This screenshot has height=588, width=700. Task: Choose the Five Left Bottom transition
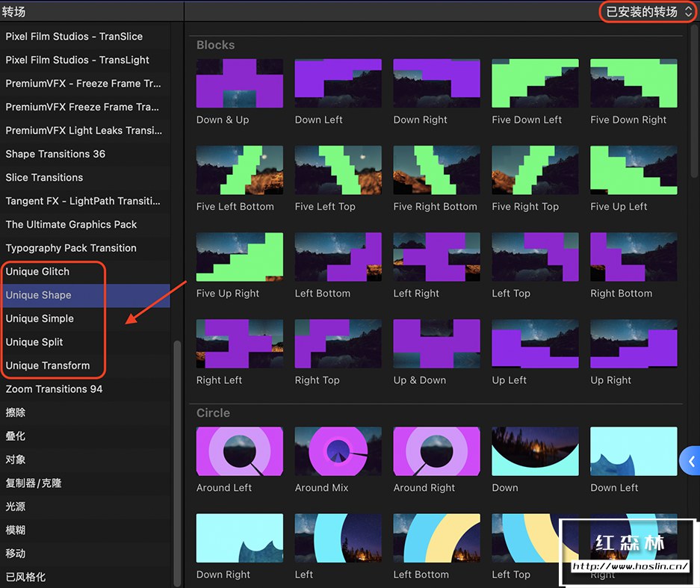240,170
